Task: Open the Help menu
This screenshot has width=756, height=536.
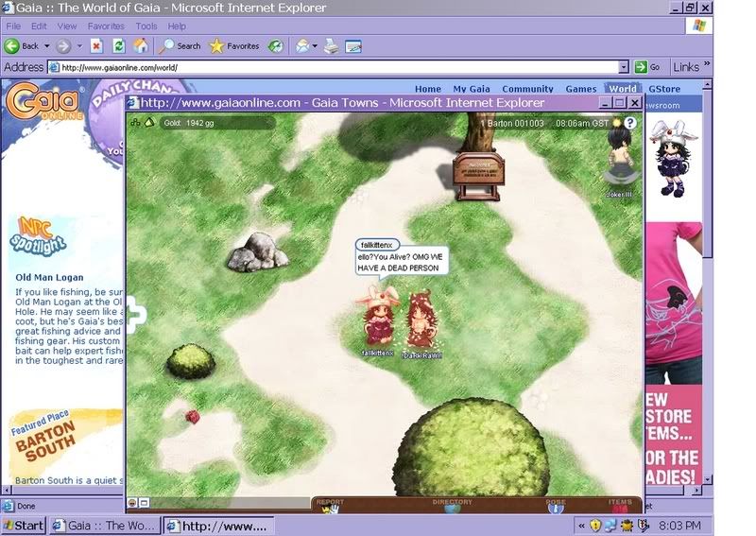Action: point(177,26)
